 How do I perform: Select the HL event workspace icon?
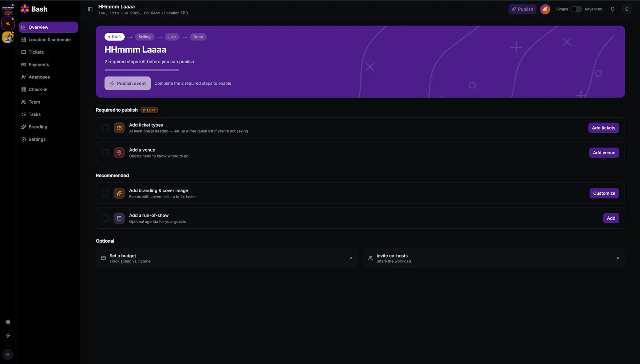(x=8, y=24)
